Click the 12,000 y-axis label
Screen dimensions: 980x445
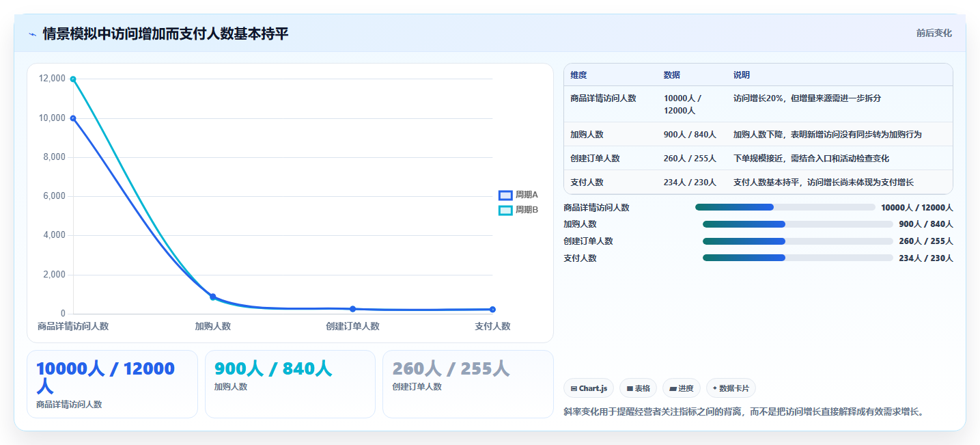(53, 79)
